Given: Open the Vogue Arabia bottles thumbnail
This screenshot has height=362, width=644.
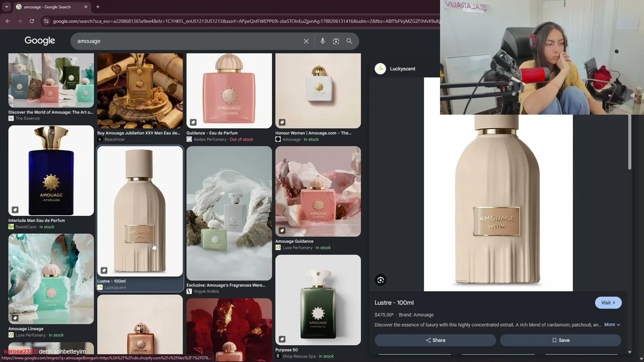Looking at the screenshot, I should [229, 213].
